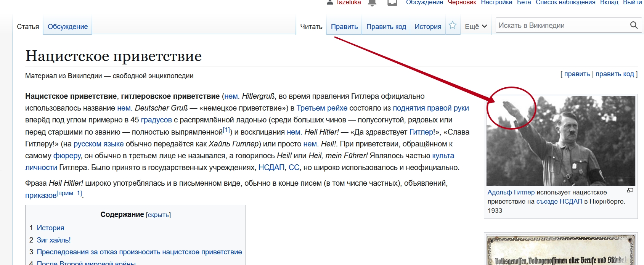Click the page title Нацистское приветствие

coord(114,56)
